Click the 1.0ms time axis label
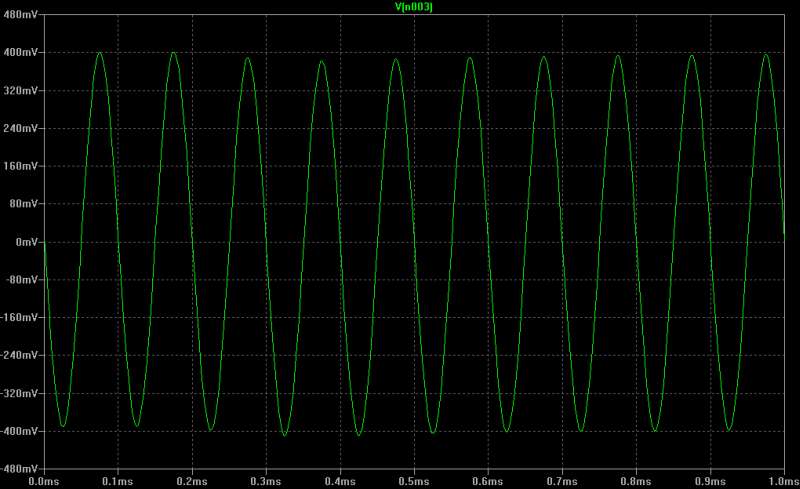800x489 pixels. [x=783, y=481]
